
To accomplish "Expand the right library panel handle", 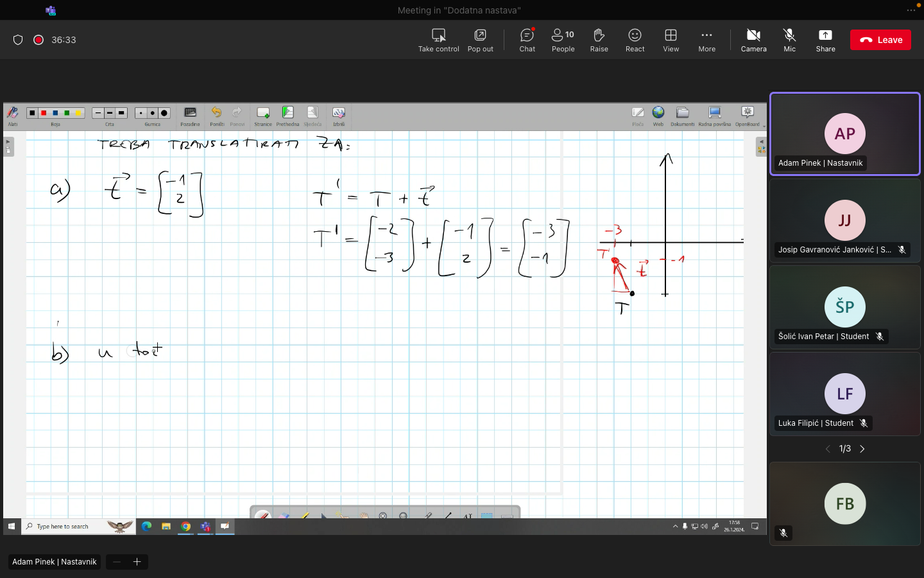I will 761,146.
